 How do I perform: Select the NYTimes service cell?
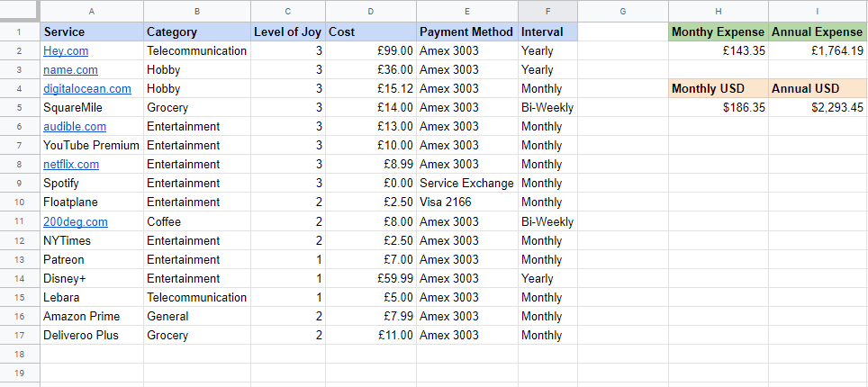pyautogui.click(x=91, y=241)
